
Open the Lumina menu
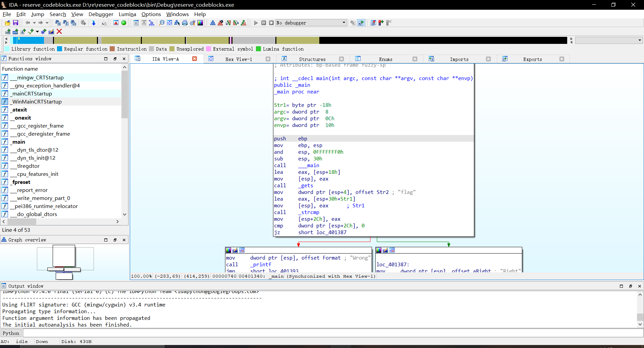tap(127, 14)
